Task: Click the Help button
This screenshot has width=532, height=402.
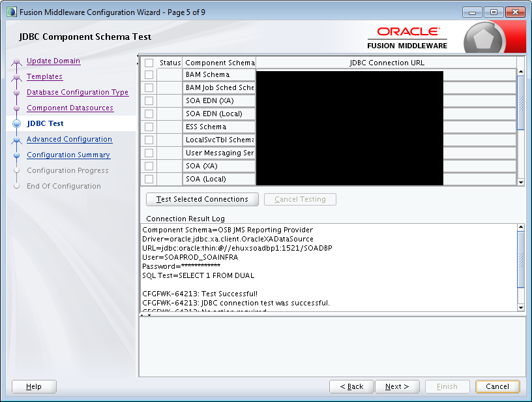Action: (33, 386)
